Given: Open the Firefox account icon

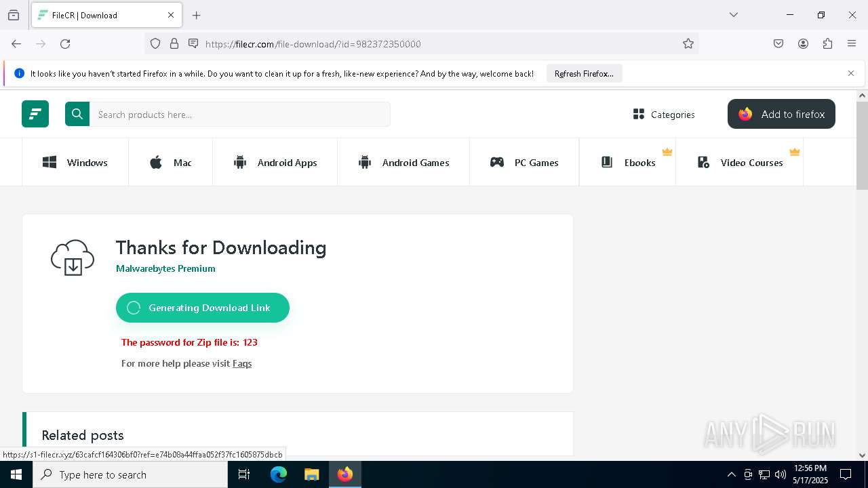Looking at the screenshot, I should click(x=803, y=43).
